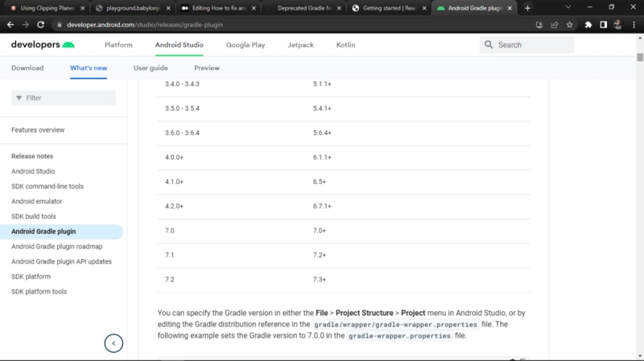The height and width of the screenshot is (361, 644).
Task: Open a new browser tab
Action: click(x=528, y=8)
